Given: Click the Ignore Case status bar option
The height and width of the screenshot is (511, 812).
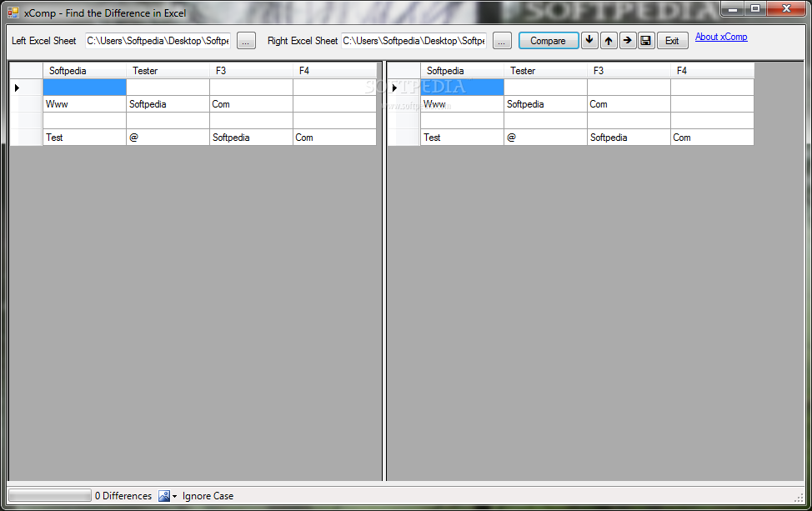Looking at the screenshot, I should coord(208,496).
